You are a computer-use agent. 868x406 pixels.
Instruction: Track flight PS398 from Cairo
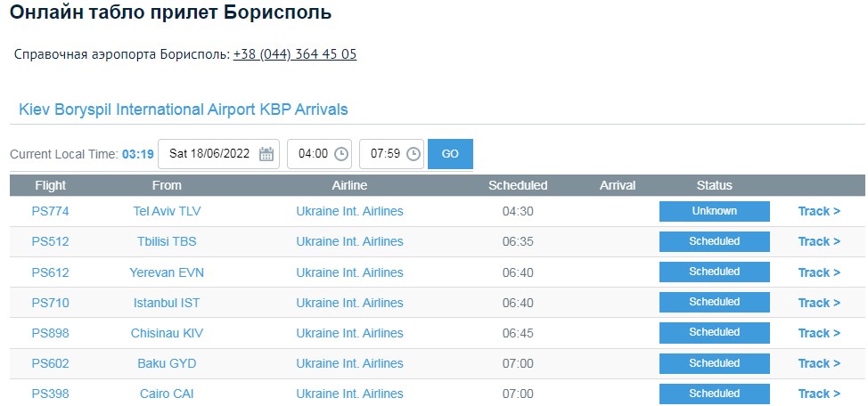pyautogui.click(x=819, y=394)
